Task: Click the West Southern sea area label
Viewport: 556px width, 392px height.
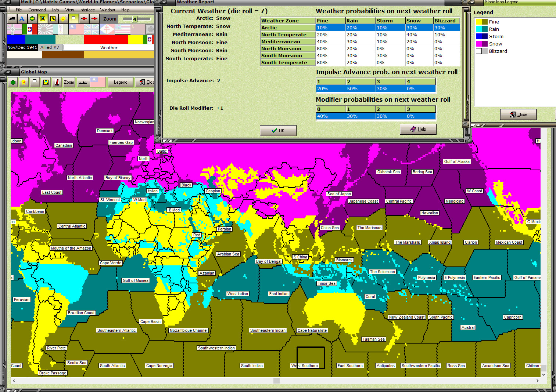Action: click(x=304, y=366)
